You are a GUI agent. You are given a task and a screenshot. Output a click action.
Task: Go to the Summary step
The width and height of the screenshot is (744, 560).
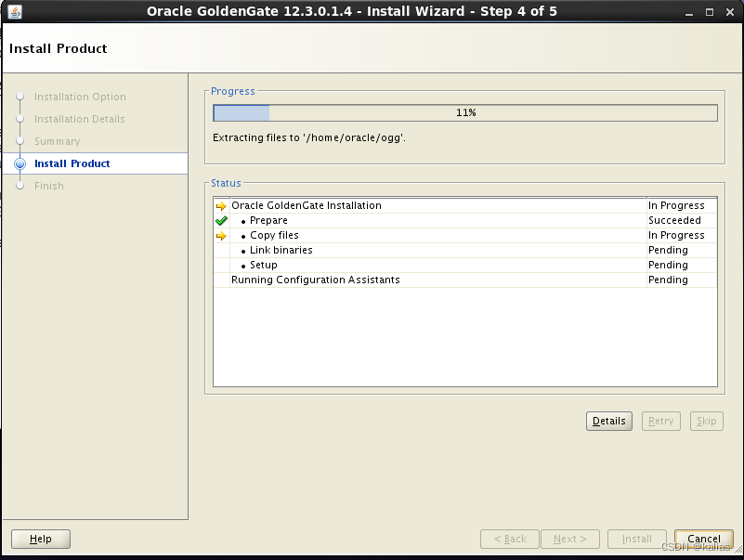tap(58, 141)
